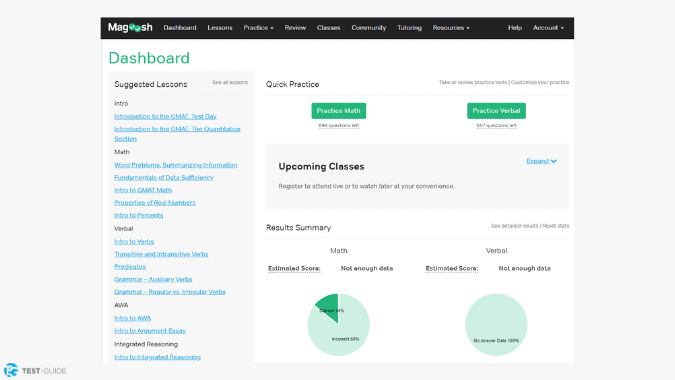Click the Verbal results pie chart
This screenshot has width=675, height=380.
[496, 324]
